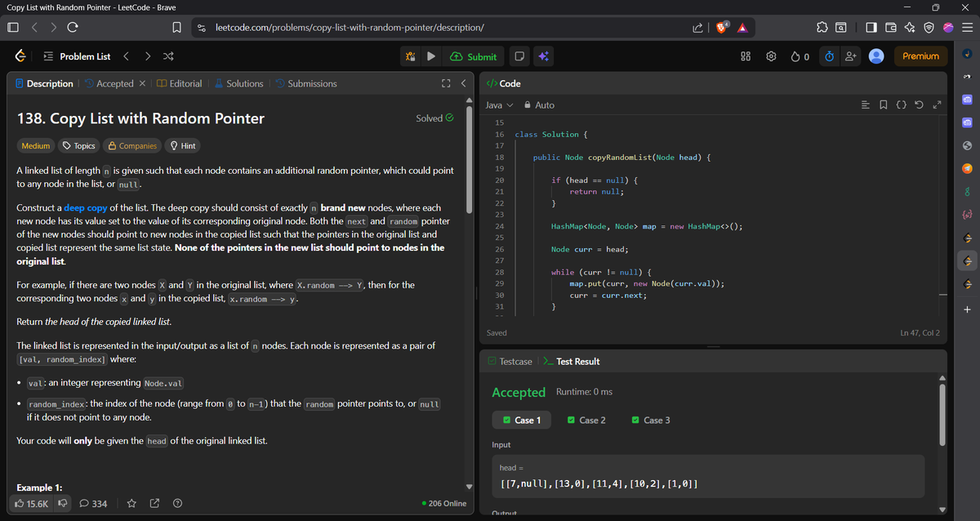Show the Hint

182,146
